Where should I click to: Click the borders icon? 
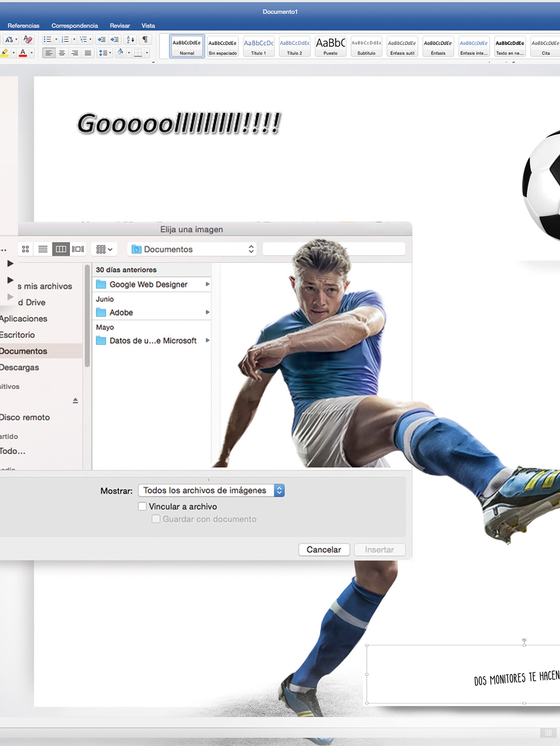pos(138,53)
